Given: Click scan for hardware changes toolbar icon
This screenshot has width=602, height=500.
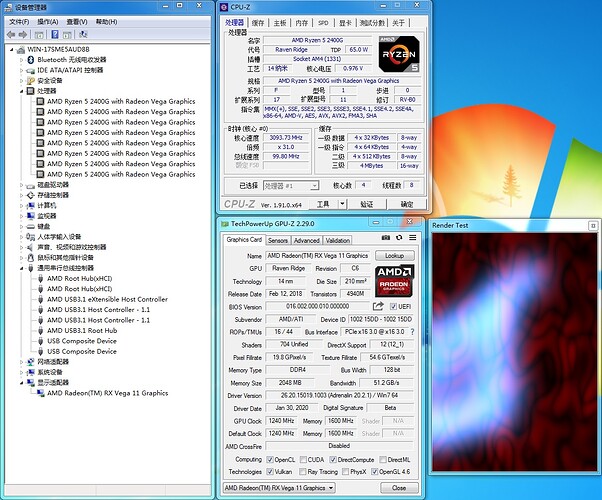Looking at the screenshot, I should tap(83, 35).
